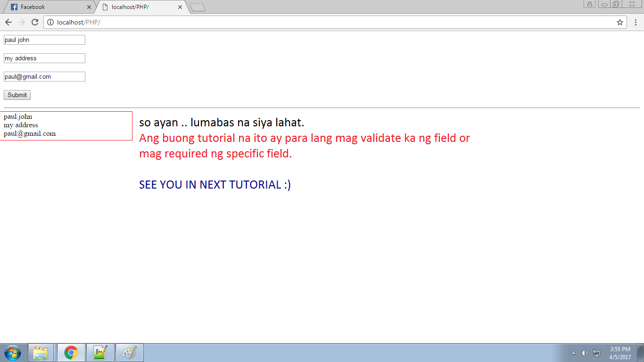Launch Notepad++ from the taskbar
Screen dimensions: 644x362
100,352
